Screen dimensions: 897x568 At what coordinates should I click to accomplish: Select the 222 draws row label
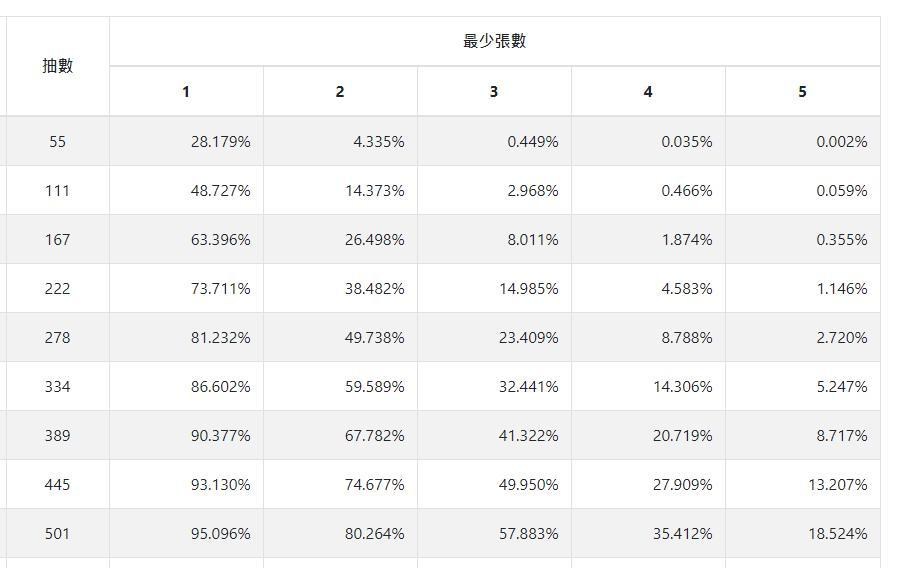tap(57, 289)
